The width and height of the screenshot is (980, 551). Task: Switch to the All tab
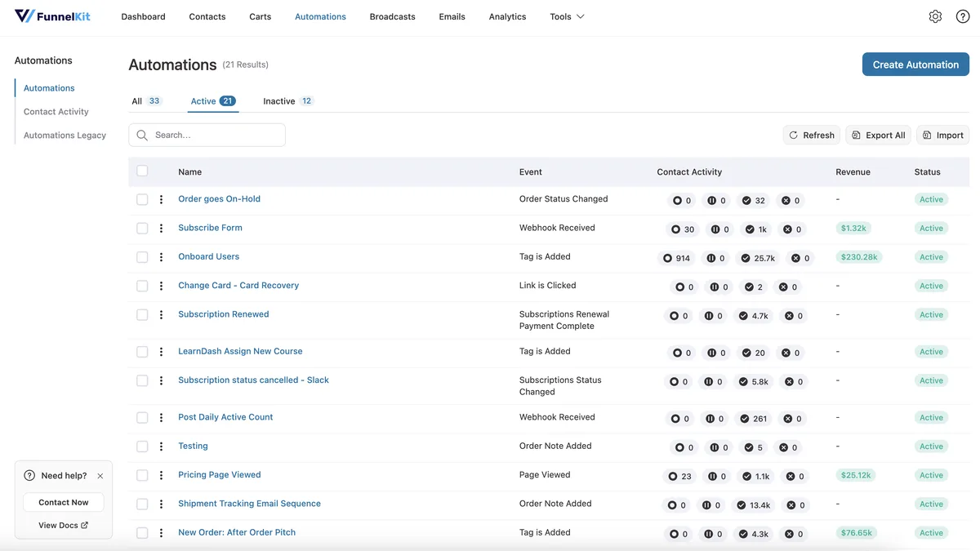coord(147,101)
